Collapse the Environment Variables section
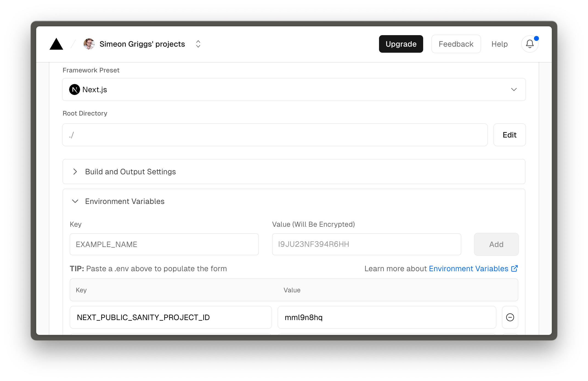This screenshot has width=588, height=381. click(x=75, y=201)
